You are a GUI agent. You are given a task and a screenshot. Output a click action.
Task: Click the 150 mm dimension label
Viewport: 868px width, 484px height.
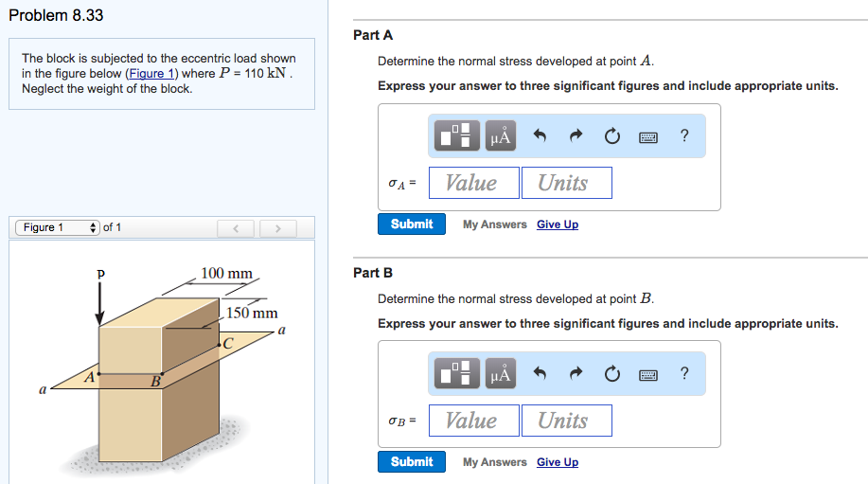252,313
